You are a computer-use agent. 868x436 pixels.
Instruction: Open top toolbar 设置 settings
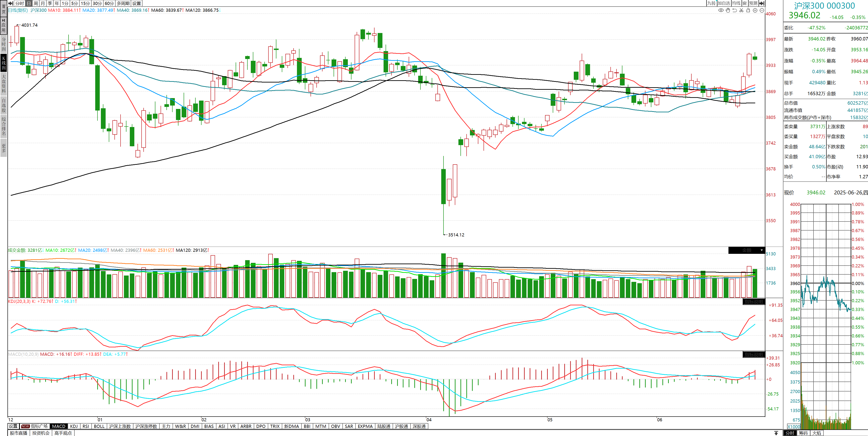coord(136,3)
